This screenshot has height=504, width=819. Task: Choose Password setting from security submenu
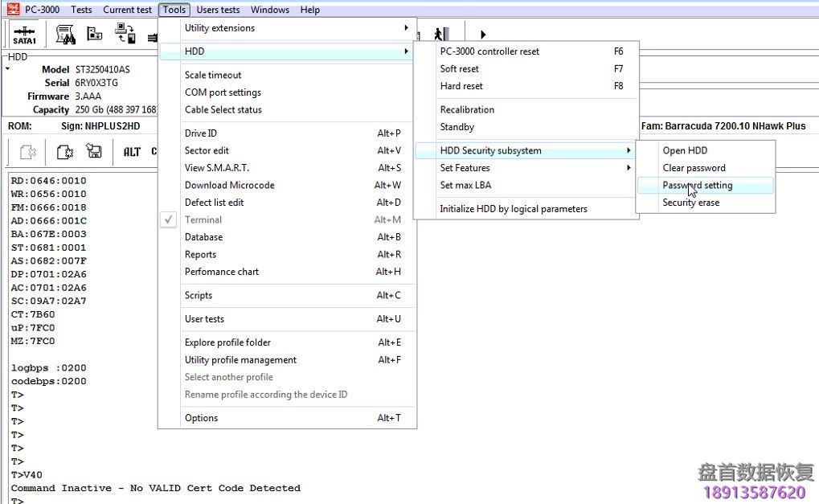tap(697, 186)
